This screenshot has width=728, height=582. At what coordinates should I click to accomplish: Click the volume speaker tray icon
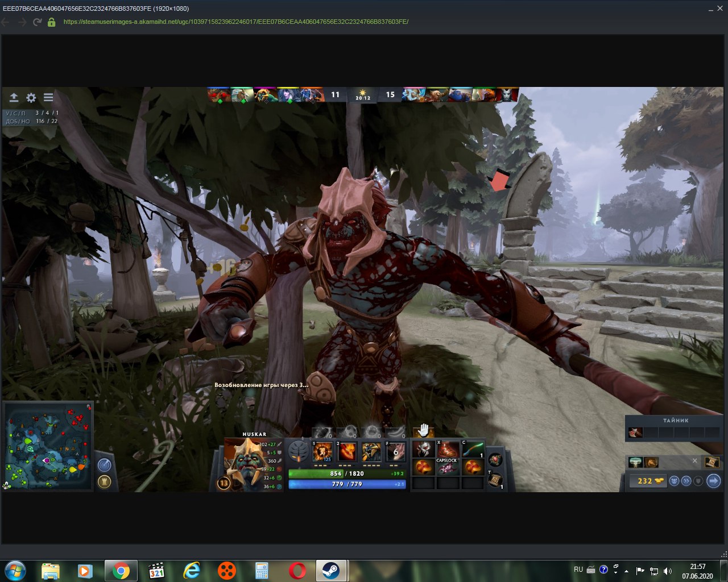tap(668, 571)
